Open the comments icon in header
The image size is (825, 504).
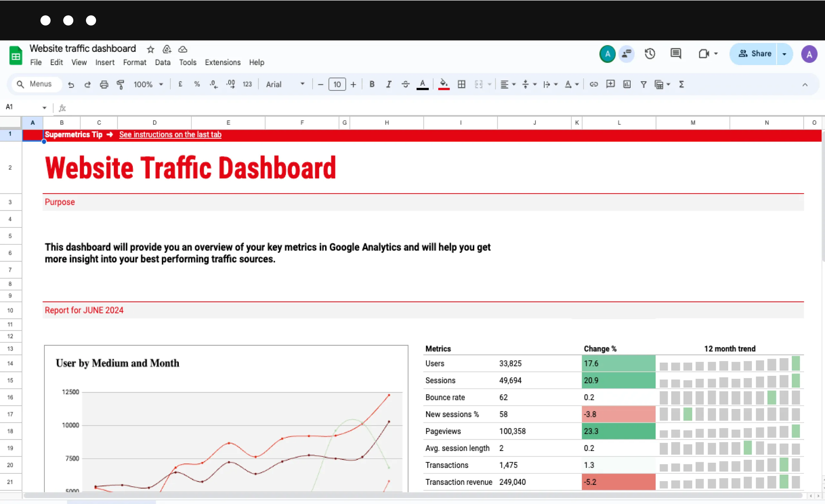click(676, 53)
